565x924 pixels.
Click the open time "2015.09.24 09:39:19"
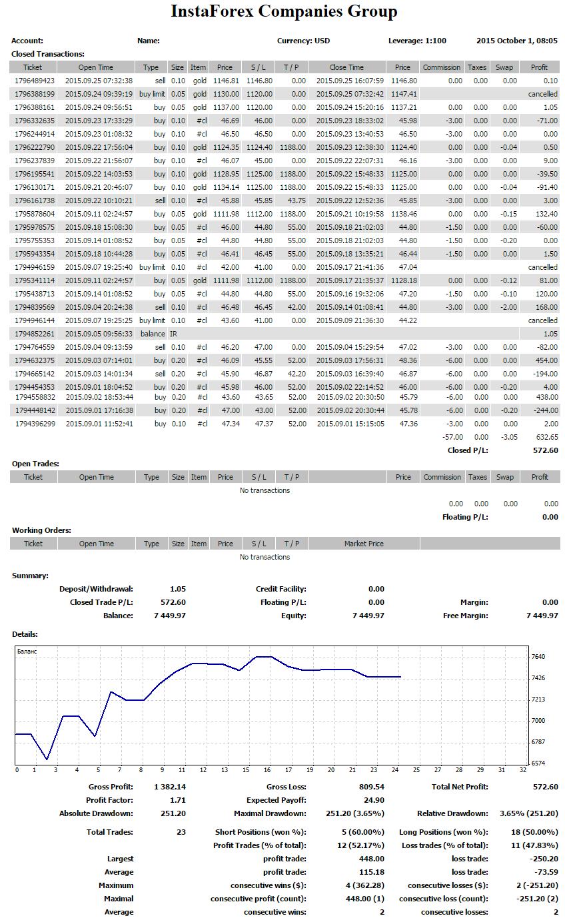[98, 94]
